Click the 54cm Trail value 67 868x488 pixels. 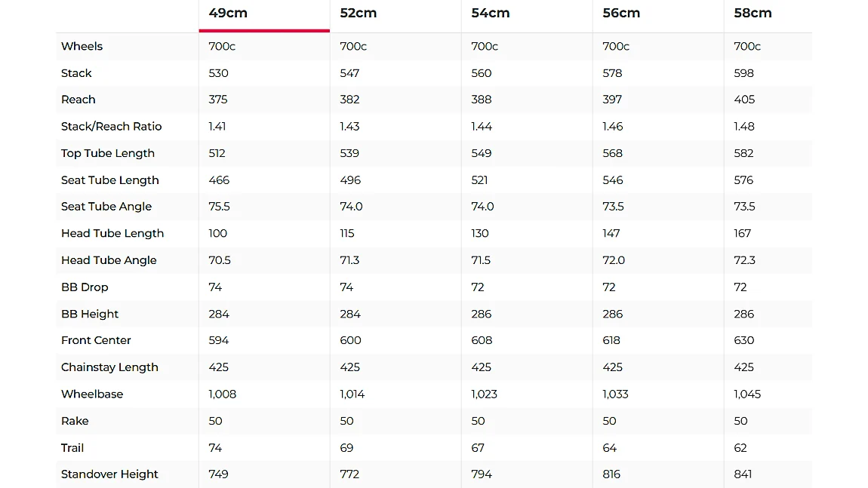point(478,447)
